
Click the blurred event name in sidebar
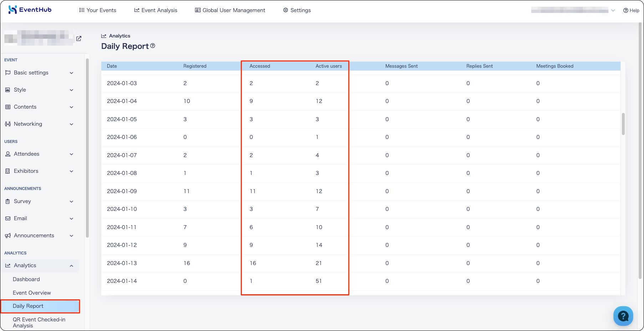[39, 38]
